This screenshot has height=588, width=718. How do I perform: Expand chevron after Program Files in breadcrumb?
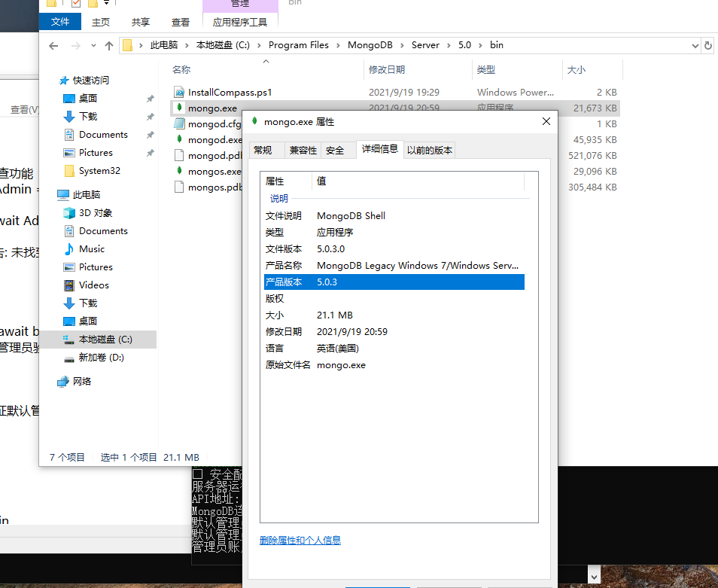[339, 45]
